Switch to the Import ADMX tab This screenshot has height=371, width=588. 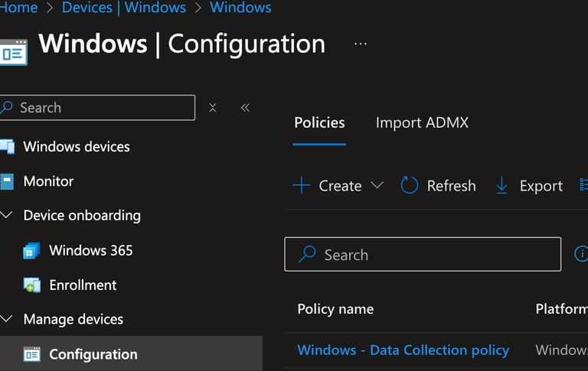coord(422,123)
